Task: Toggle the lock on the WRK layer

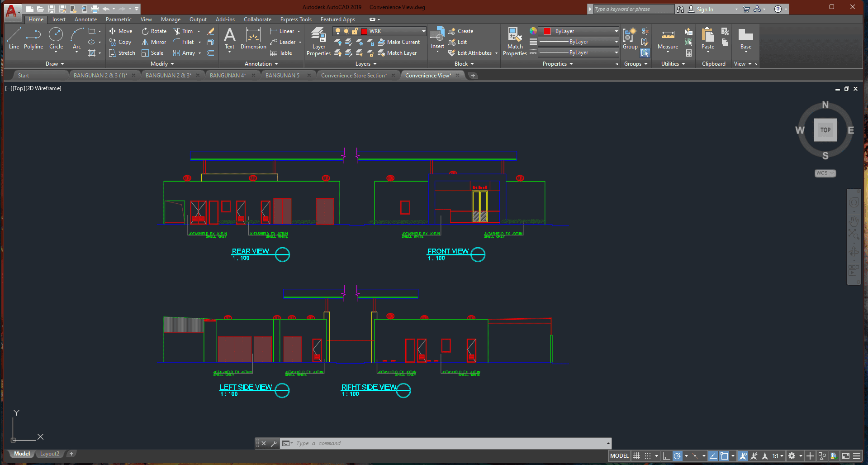Action: coord(356,31)
